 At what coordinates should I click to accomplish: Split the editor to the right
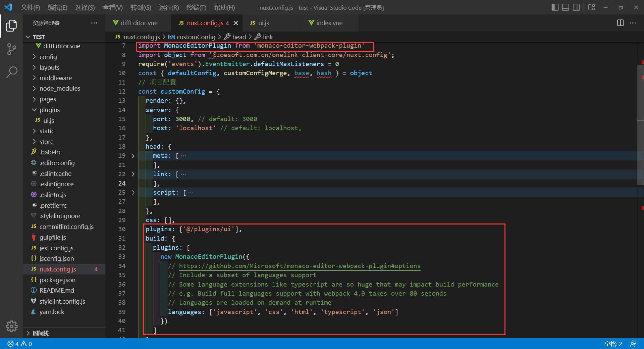pyautogui.click(x=620, y=23)
